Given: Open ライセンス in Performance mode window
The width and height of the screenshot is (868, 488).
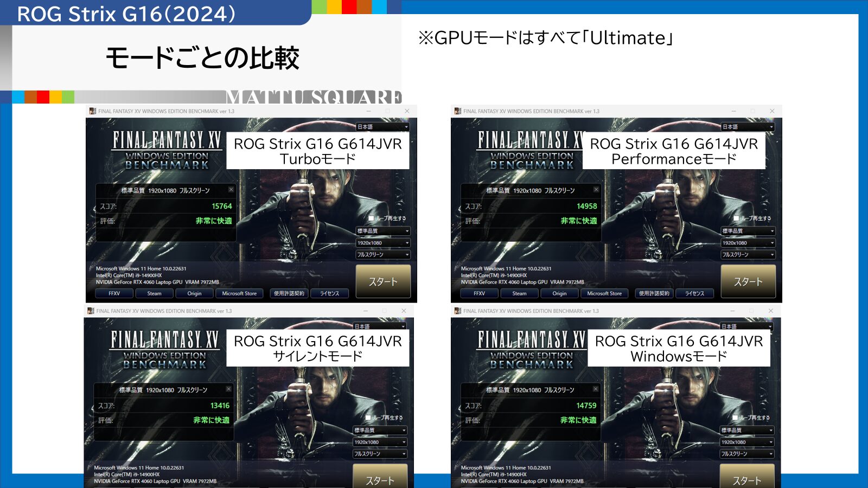Looking at the screenshot, I should [x=695, y=293].
